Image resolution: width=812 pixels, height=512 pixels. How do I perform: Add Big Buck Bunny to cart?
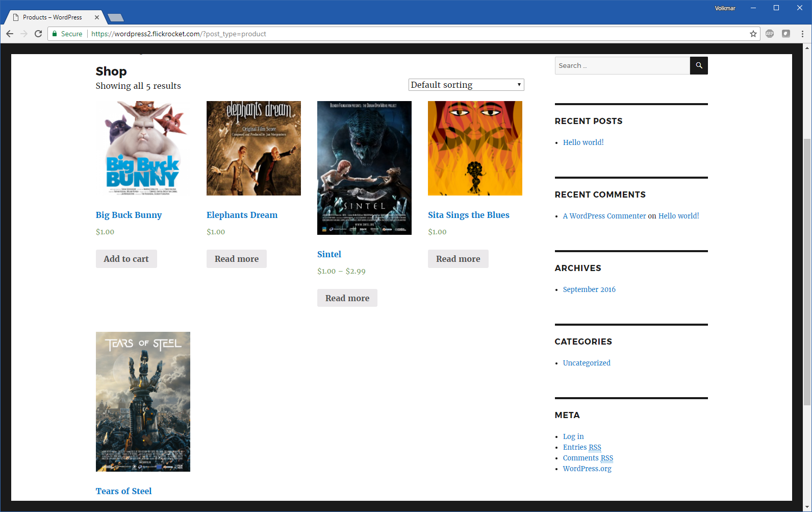(x=126, y=259)
